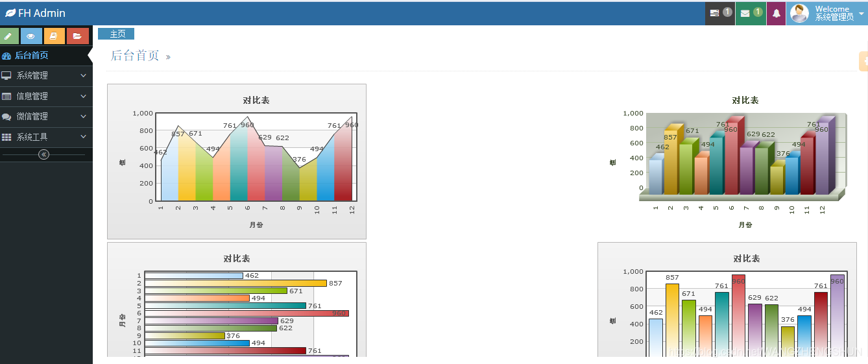Open the 系统管理 sidebar menu
The width and height of the screenshot is (868, 364).
[x=46, y=76]
